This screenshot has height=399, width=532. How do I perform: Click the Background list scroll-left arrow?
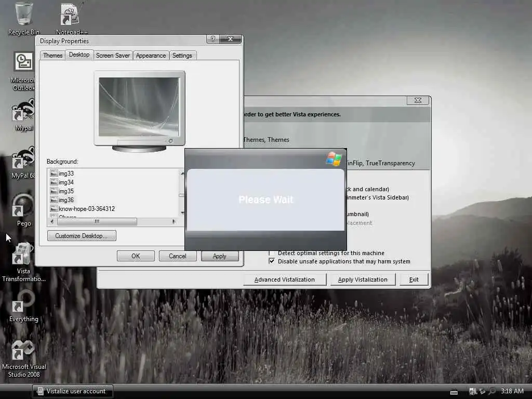52,221
